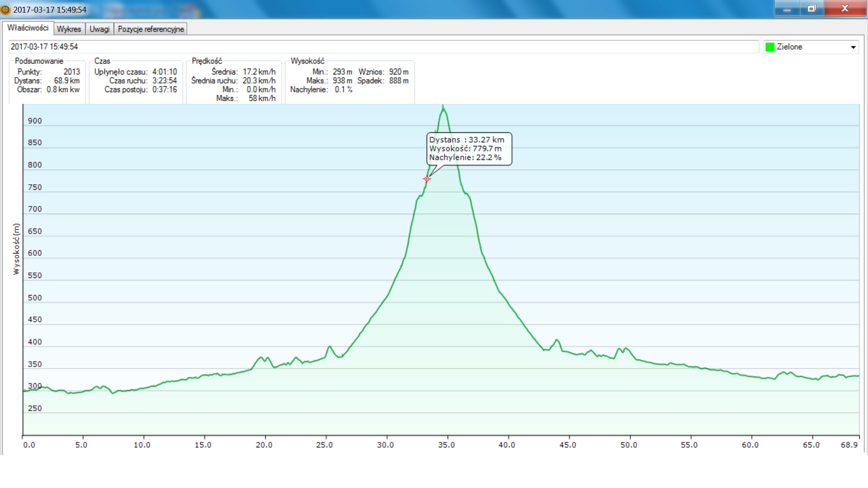Screen dimensions: 868x488
Task: Select the Pozycje referencyjne tab
Action: click(151, 29)
